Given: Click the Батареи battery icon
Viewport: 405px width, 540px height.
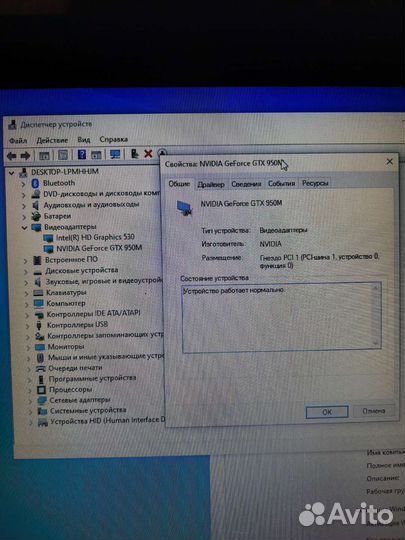Looking at the screenshot, I should pyautogui.click(x=36, y=216).
